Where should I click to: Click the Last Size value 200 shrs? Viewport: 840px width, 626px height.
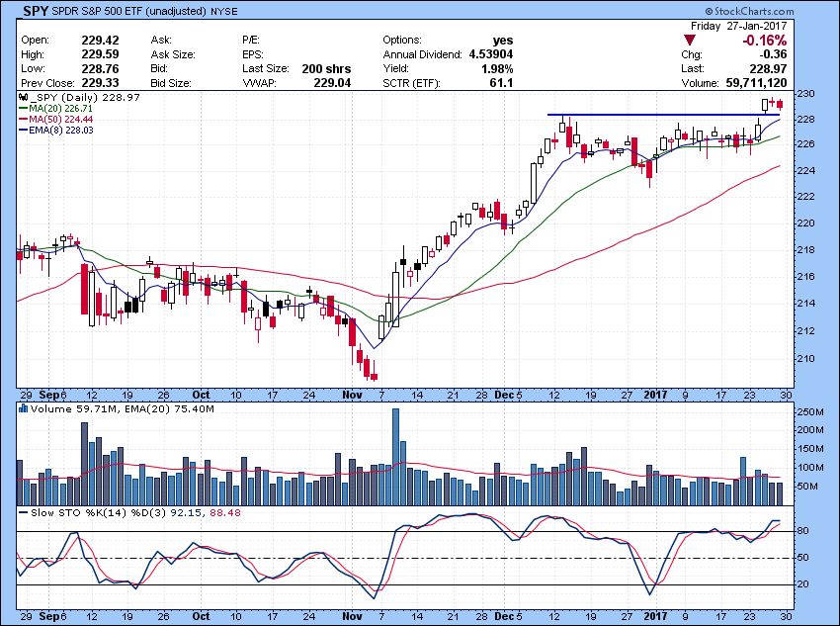[326, 68]
